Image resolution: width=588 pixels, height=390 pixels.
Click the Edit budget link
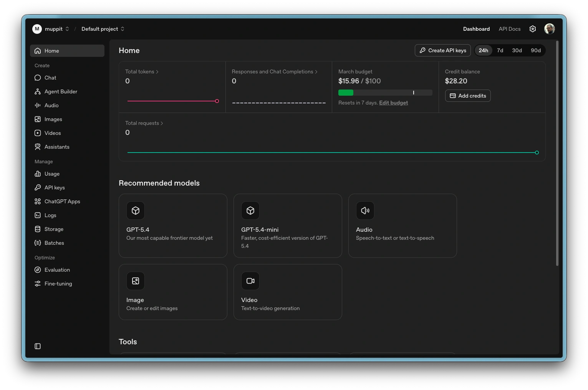click(x=393, y=103)
